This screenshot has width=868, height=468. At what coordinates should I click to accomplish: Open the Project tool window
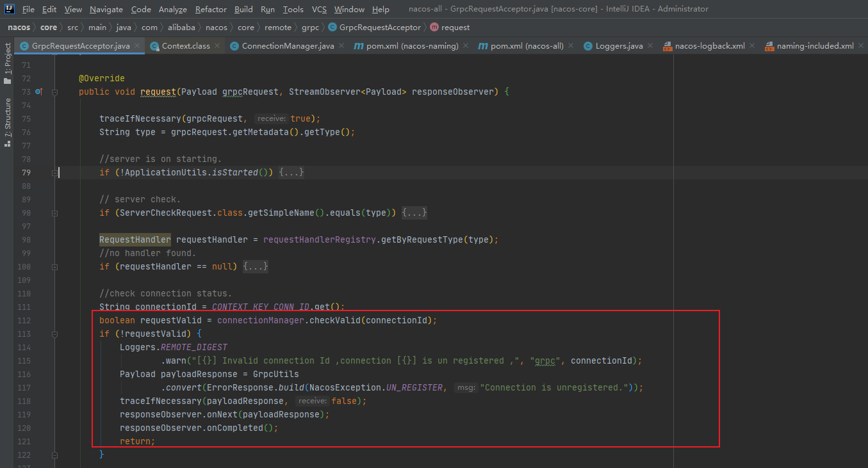8,63
